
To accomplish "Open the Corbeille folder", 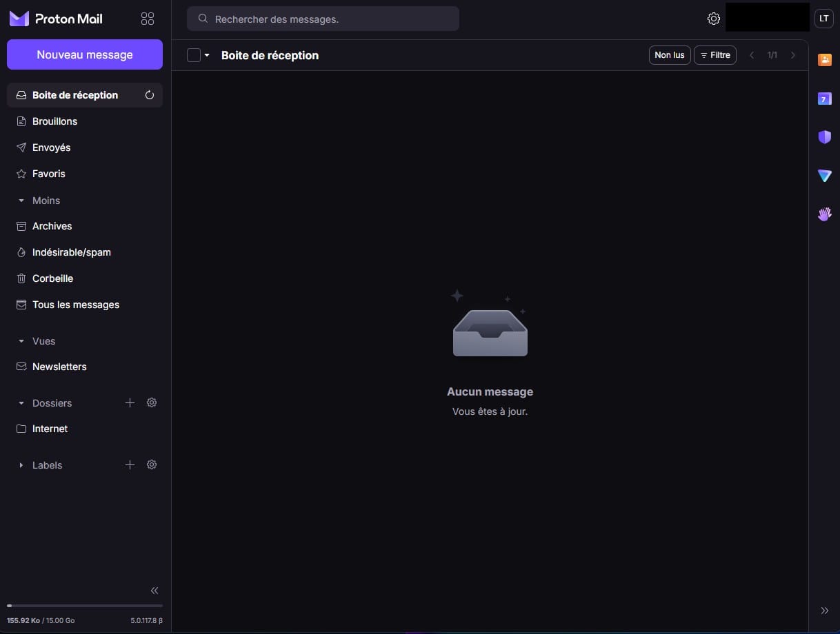I will (x=85, y=278).
